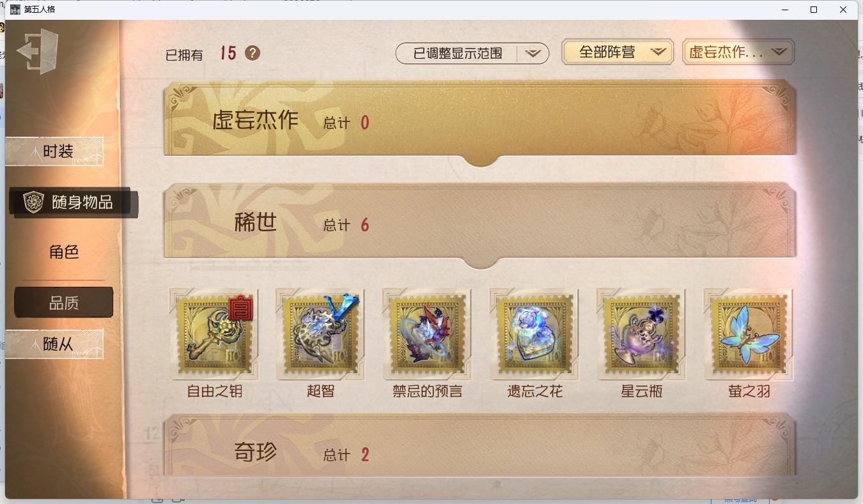
Task: Open the 已调整显示范围 dropdown
Action: [x=472, y=54]
